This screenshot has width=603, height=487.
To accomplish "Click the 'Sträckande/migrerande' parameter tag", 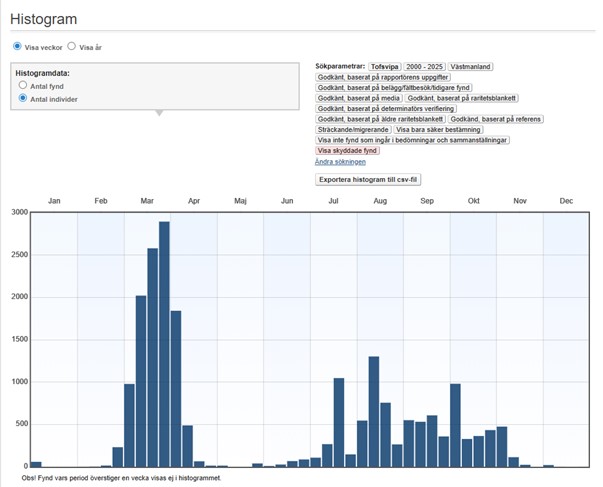I will 352,129.
